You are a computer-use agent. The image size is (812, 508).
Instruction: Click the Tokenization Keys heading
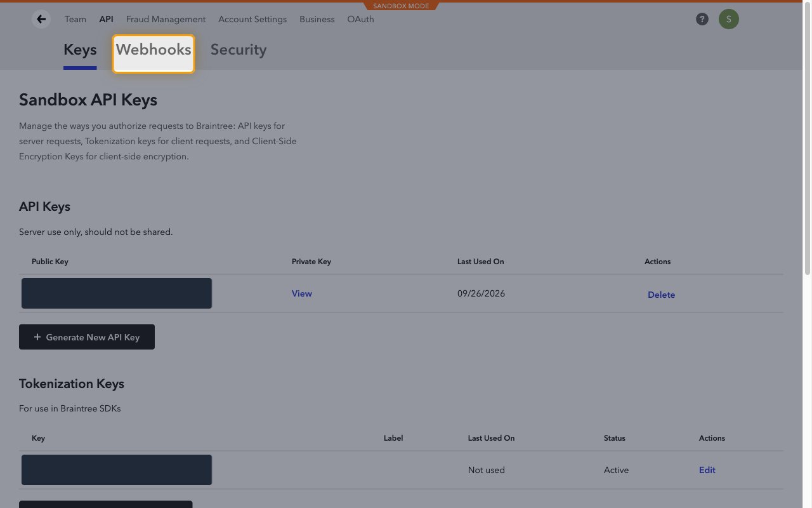click(72, 384)
